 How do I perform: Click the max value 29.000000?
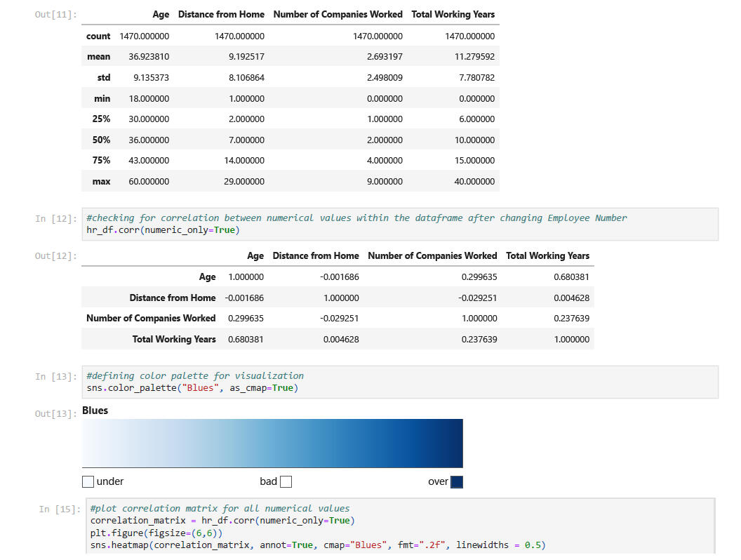(244, 182)
